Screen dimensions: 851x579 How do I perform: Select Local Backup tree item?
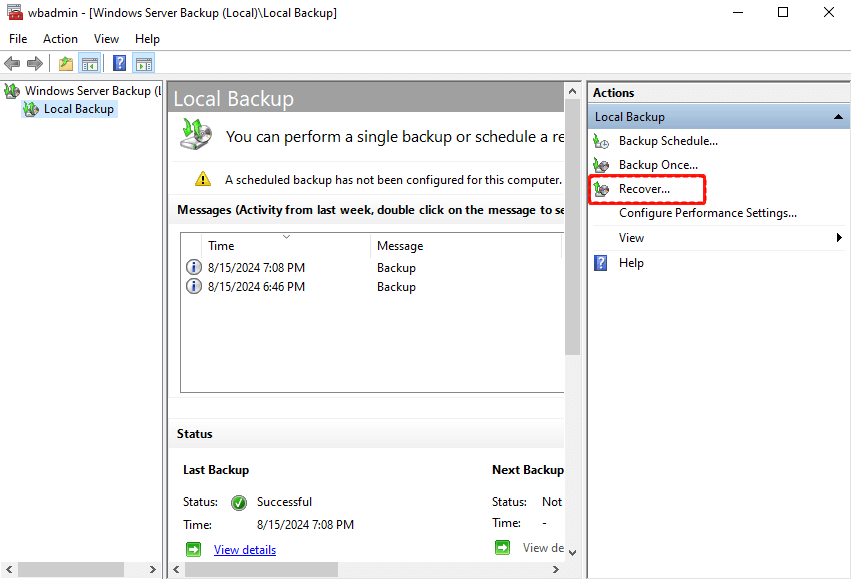pos(79,109)
